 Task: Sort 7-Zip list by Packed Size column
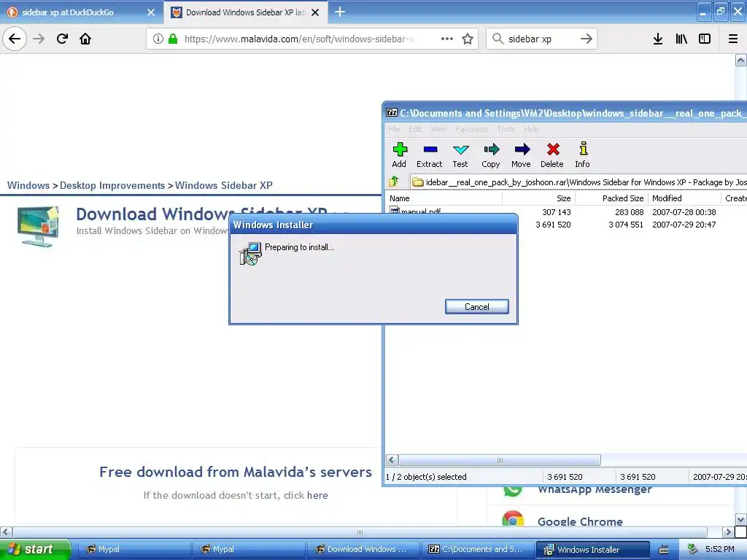(612, 198)
